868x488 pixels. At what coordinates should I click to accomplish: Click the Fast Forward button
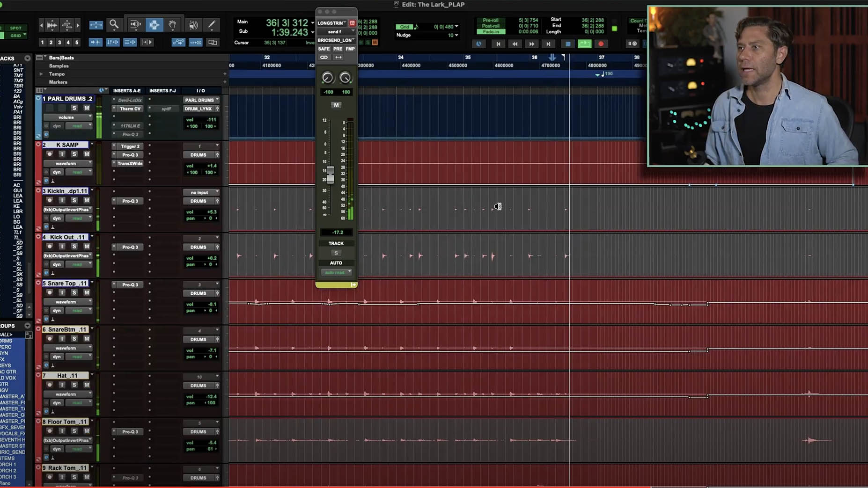531,44
